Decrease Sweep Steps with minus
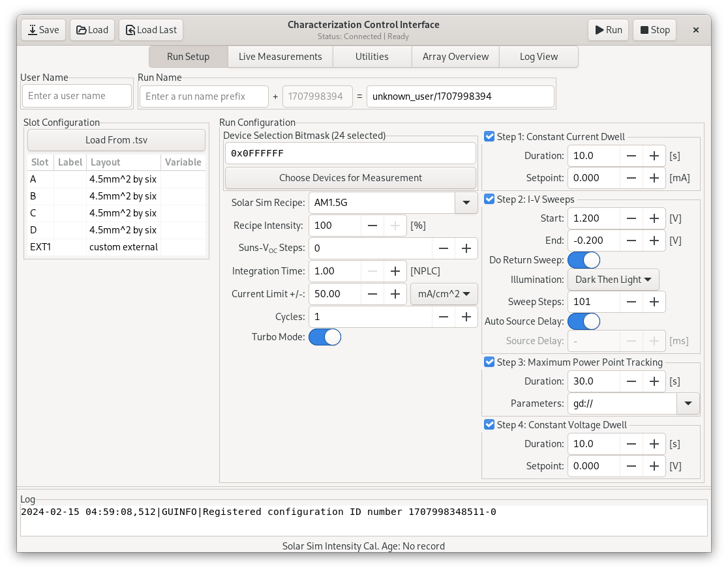This screenshot has height=571, width=728. point(631,302)
